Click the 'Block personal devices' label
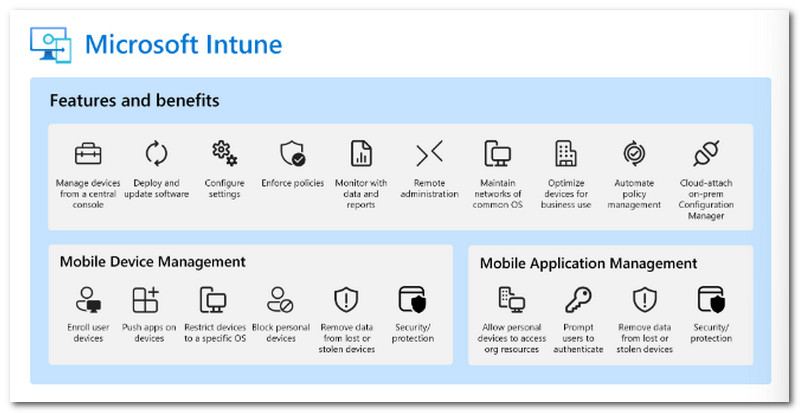Screen dimensions: 800x413 (x=281, y=333)
